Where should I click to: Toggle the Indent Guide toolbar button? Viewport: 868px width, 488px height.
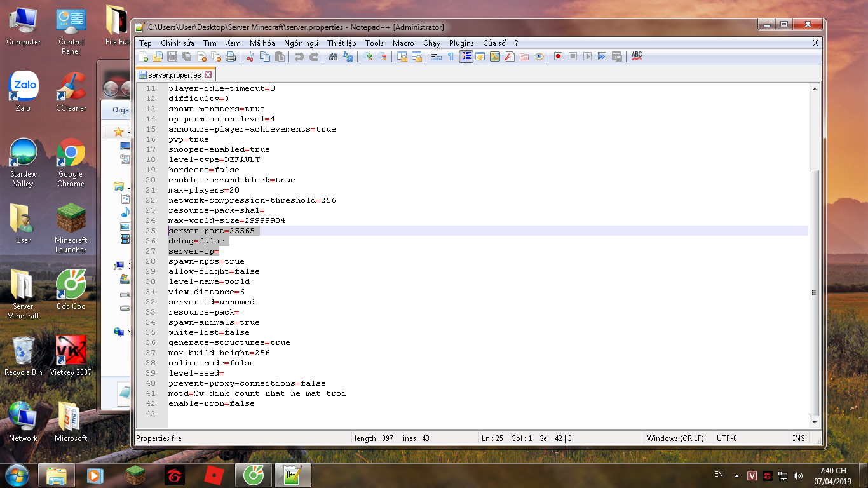point(466,57)
